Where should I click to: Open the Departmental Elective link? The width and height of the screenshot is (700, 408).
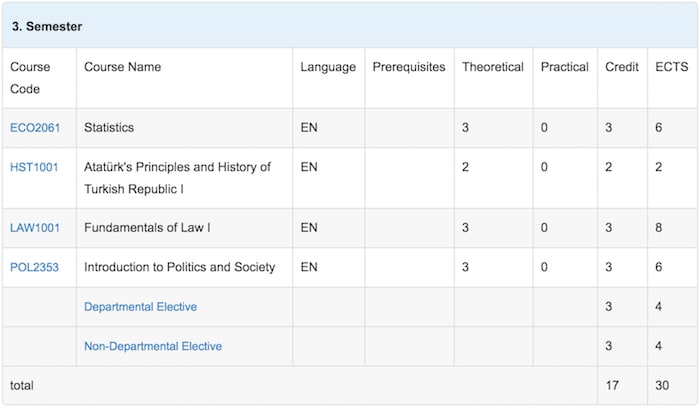[140, 307]
